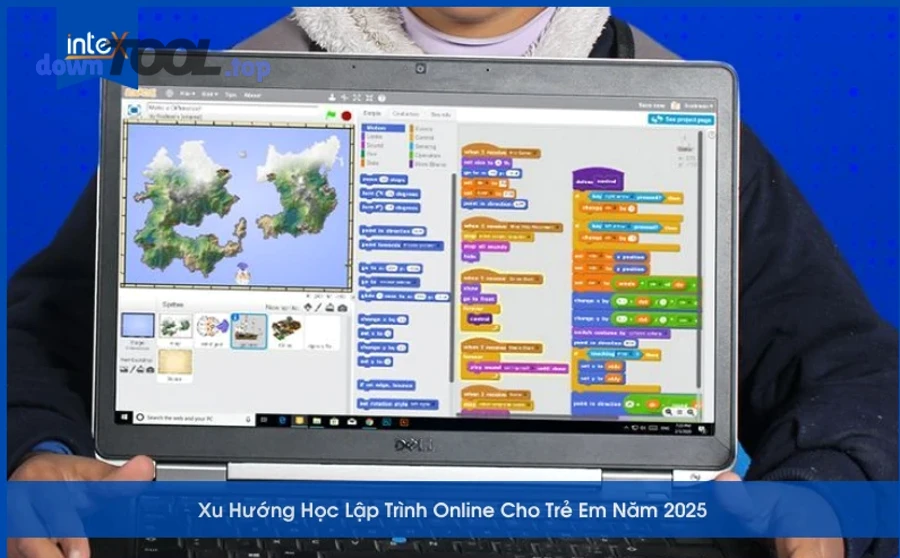900x558 pixels.
Task: Click the scripts area vertical scrollbar
Action: [699, 258]
